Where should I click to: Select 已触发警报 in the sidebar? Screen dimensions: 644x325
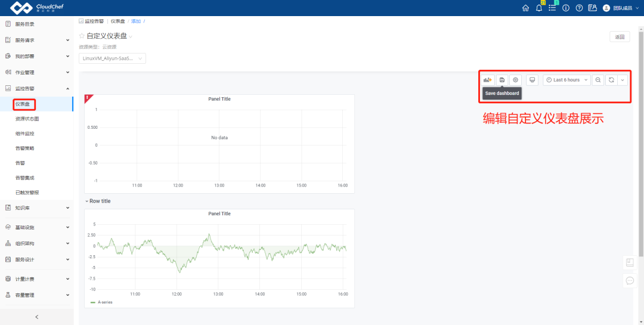point(27,192)
